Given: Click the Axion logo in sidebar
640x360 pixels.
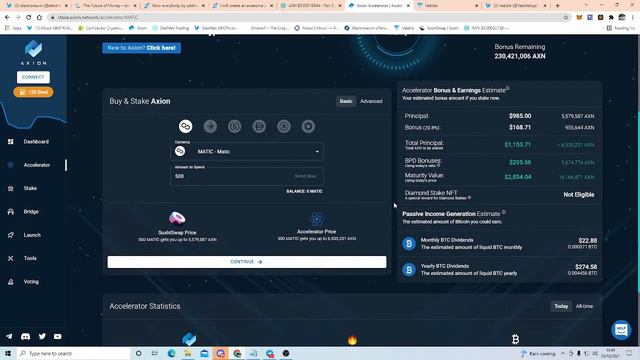Looking at the screenshot, I should pos(33,53).
